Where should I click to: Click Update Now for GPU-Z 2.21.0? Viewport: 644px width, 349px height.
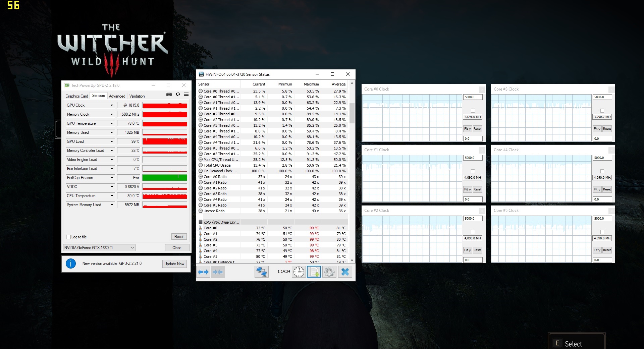pyautogui.click(x=174, y=264)
